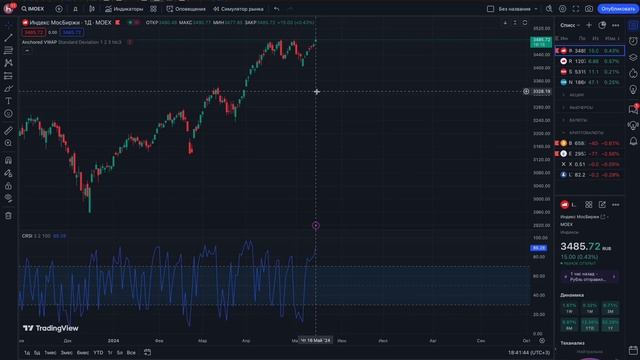This screenshot has height=360, width=640.
Task: Select the trend line drawing tool
Action: 8,38
